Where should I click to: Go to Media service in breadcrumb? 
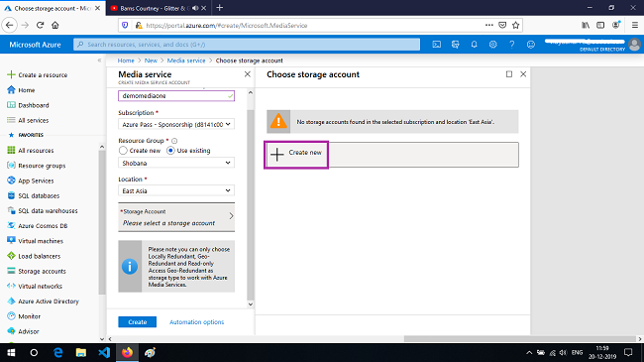186,60
